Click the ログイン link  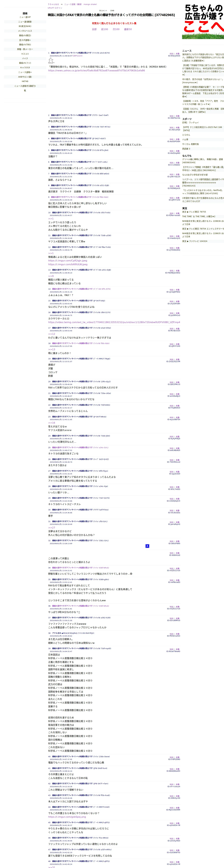pos(58,8)
